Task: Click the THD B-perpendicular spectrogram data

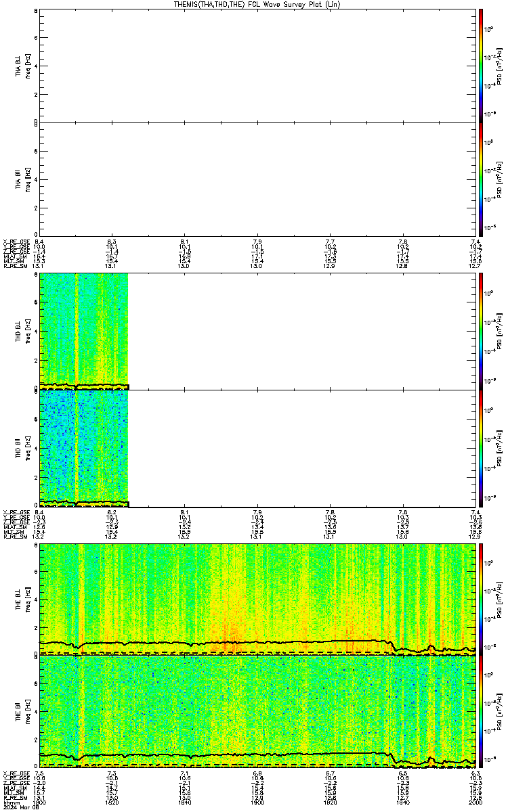Action: pyautogui.click(x=84, y=330)
